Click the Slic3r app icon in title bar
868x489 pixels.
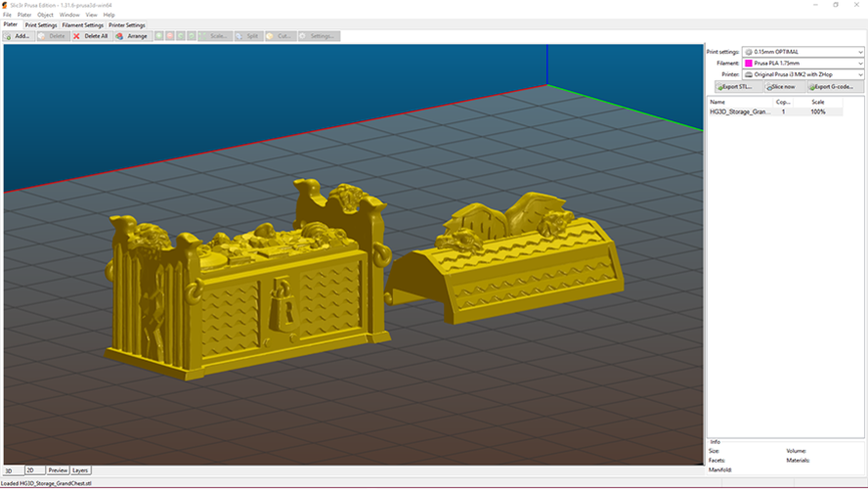[x=5, y=5]
